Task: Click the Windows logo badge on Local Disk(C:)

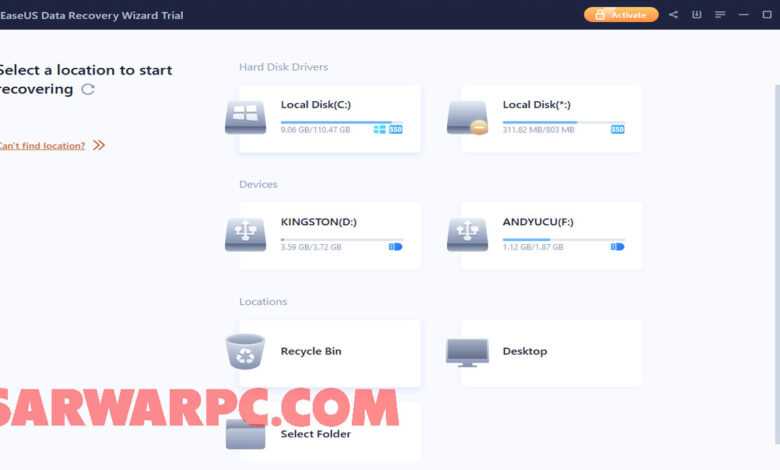Action: (x=379, y=129)
